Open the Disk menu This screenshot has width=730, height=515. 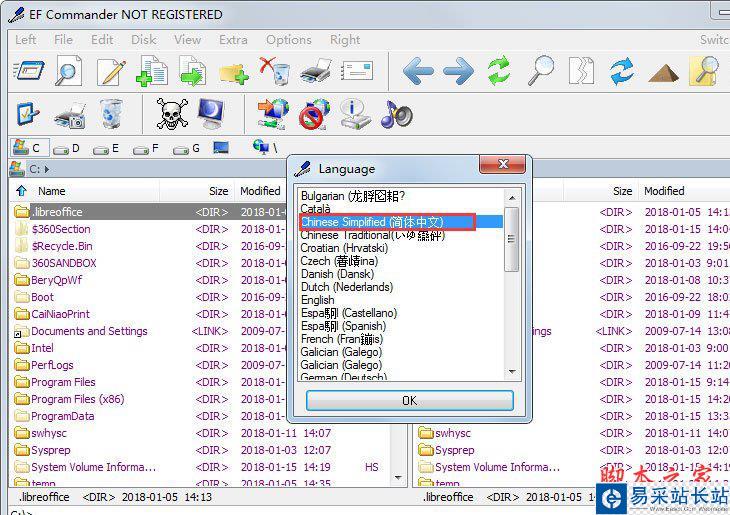point(143,40)
